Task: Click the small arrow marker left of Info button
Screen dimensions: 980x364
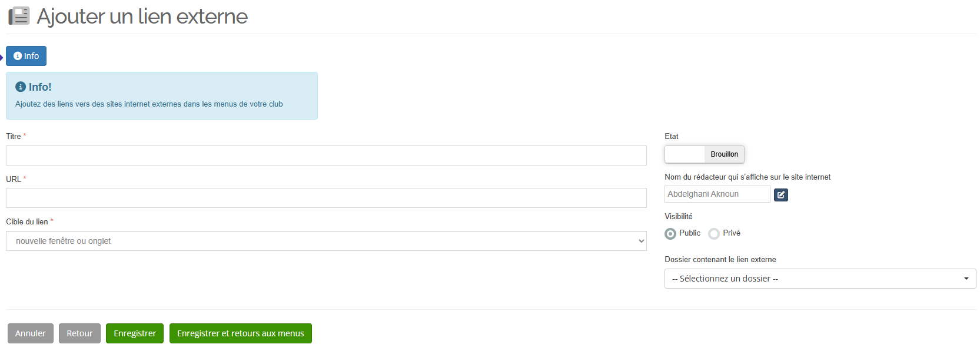Action: [2, 57]
